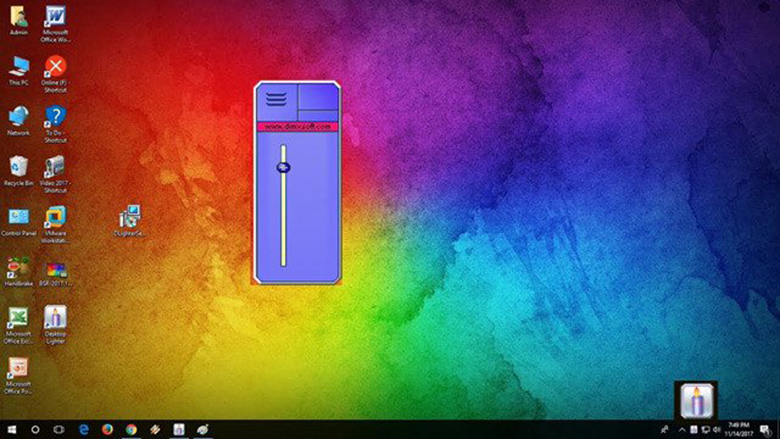Open Task View from the taskbar

click(x=59, y=430)
